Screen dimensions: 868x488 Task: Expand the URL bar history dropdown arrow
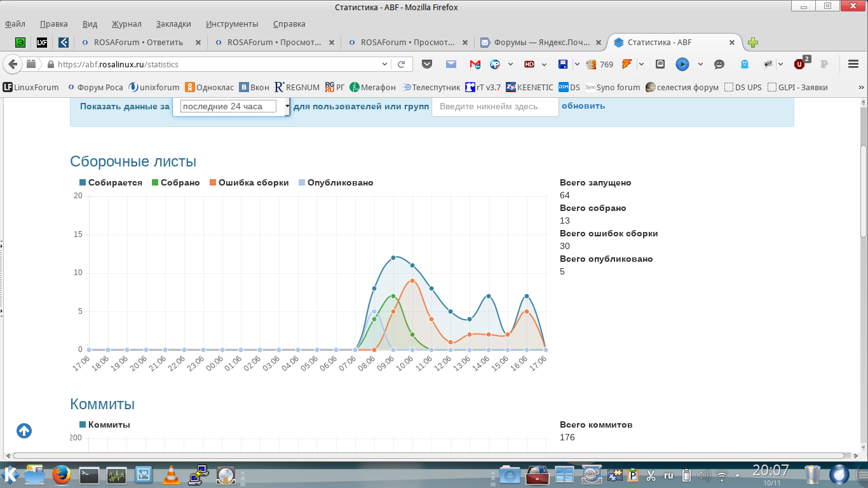point(384,64)
